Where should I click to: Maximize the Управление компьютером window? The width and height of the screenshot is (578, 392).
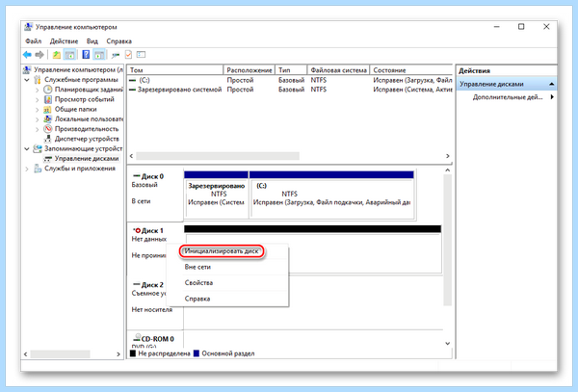coord(521,27)
